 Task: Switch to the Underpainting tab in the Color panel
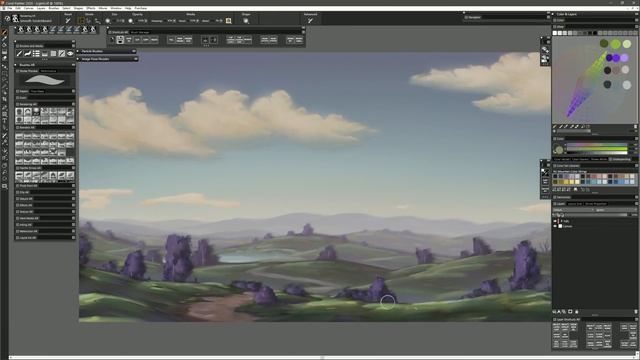coord(620,159)
